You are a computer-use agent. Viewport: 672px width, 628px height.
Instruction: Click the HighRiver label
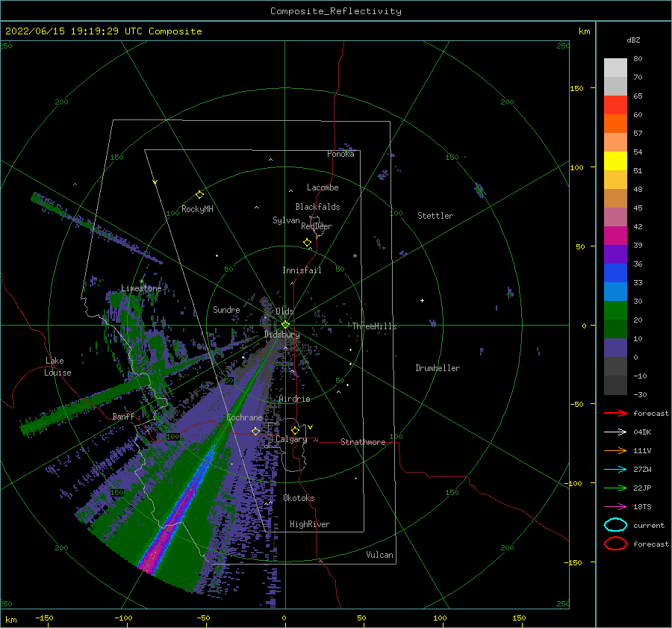tap(310, 524)
